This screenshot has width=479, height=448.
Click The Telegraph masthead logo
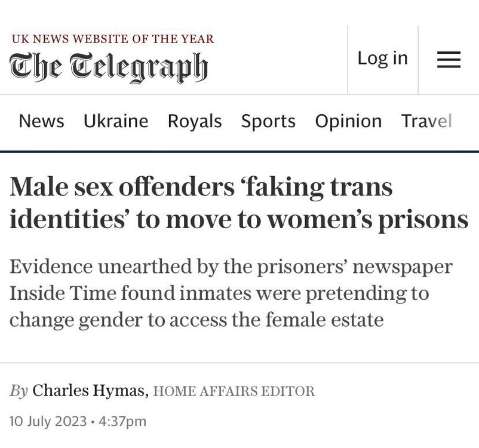109,66
